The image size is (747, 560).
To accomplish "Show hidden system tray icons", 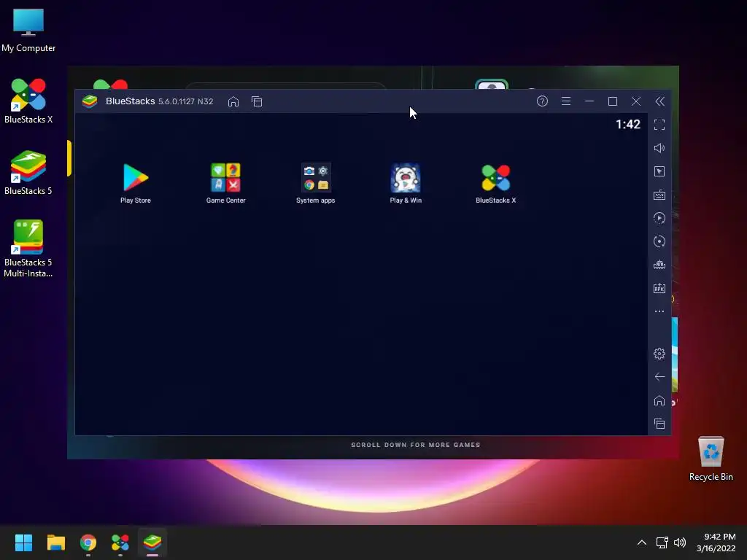I will 642,542.
